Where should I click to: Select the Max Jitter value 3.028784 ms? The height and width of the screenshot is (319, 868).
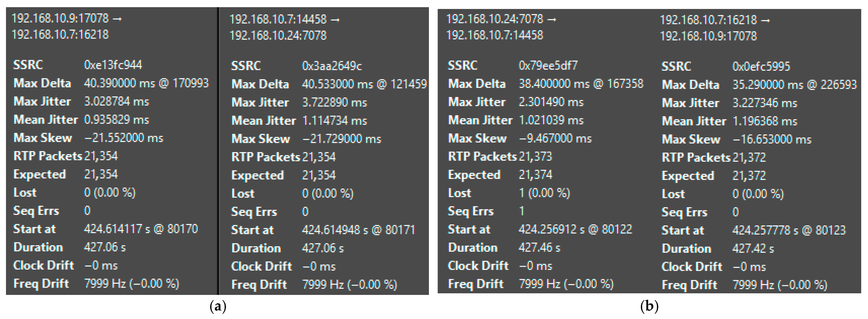click(x=116, y=101)
